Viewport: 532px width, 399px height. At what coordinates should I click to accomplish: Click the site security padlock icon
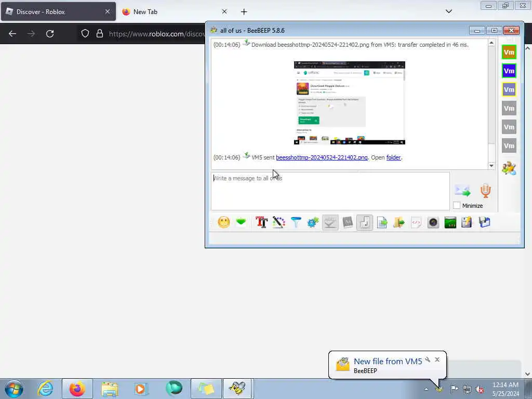99,34
